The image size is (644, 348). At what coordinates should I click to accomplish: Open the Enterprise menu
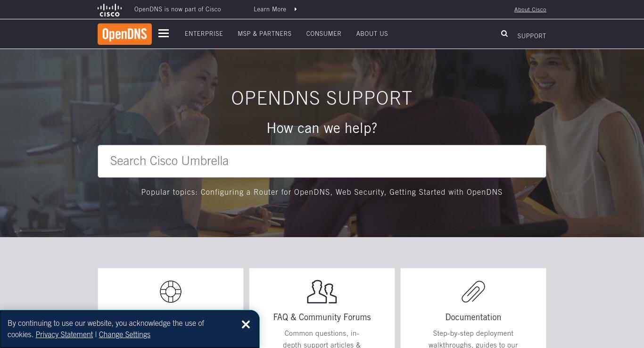click(x=204, y=33)
